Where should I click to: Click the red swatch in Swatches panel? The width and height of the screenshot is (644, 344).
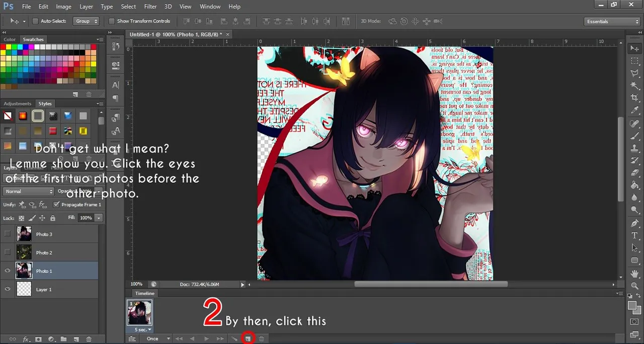[3, 47]
